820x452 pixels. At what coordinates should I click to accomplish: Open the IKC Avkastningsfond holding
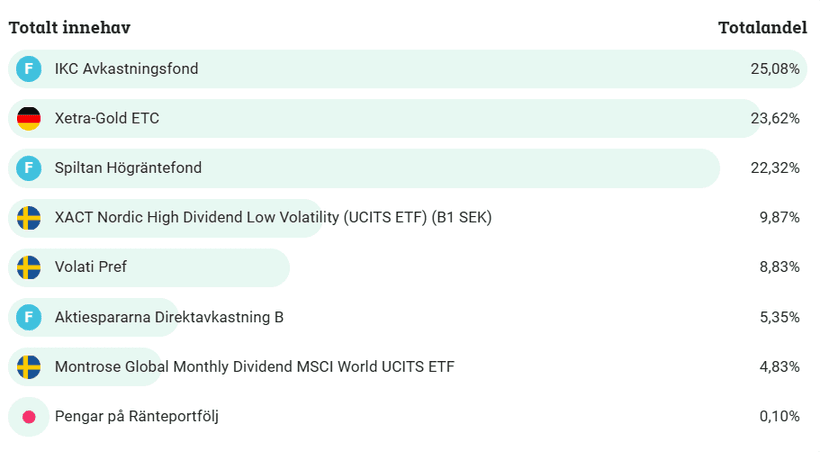click(126, 69)
